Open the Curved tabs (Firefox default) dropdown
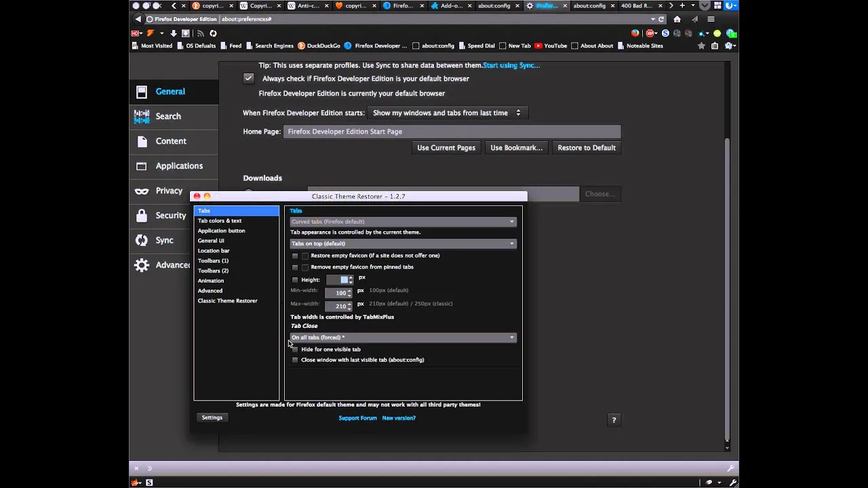The height and width of the screenshot is (488, 868). coord(403,222)
